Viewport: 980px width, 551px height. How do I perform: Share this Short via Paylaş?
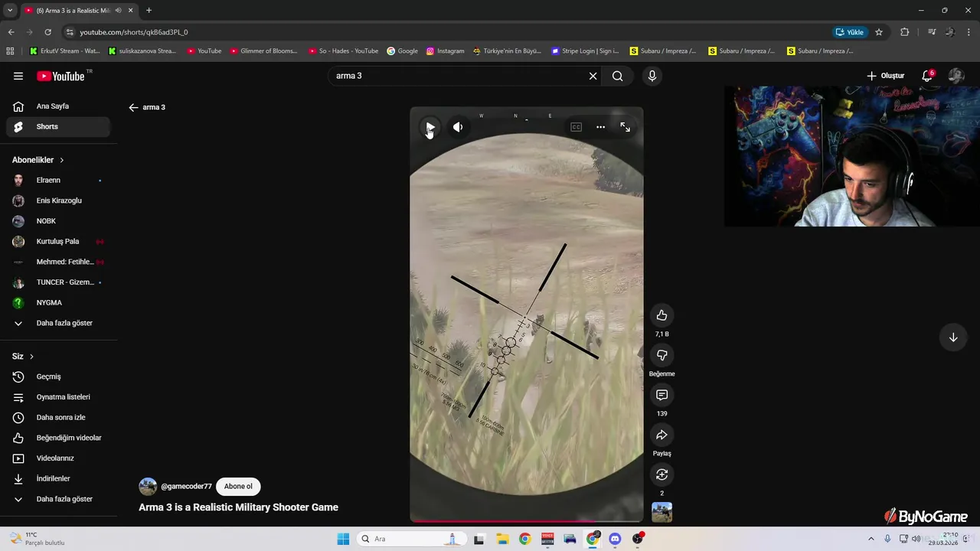[661, 435]
